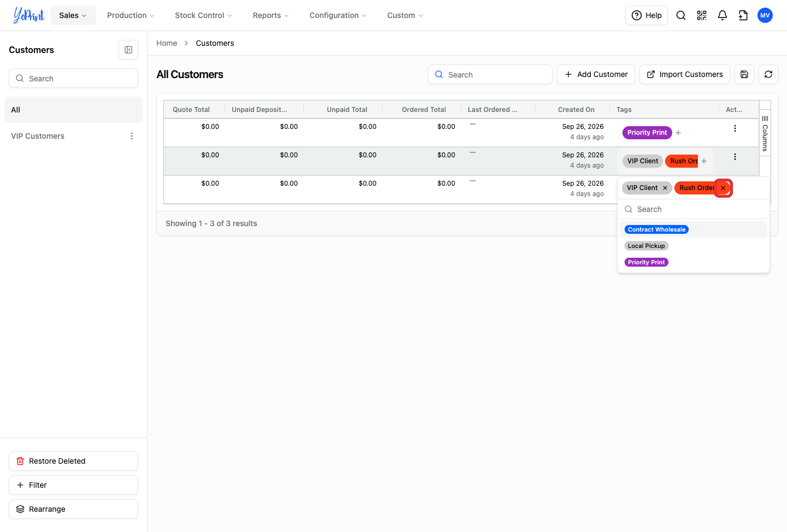
Task: Open the notifications bell
Action: tap(723, 15)
